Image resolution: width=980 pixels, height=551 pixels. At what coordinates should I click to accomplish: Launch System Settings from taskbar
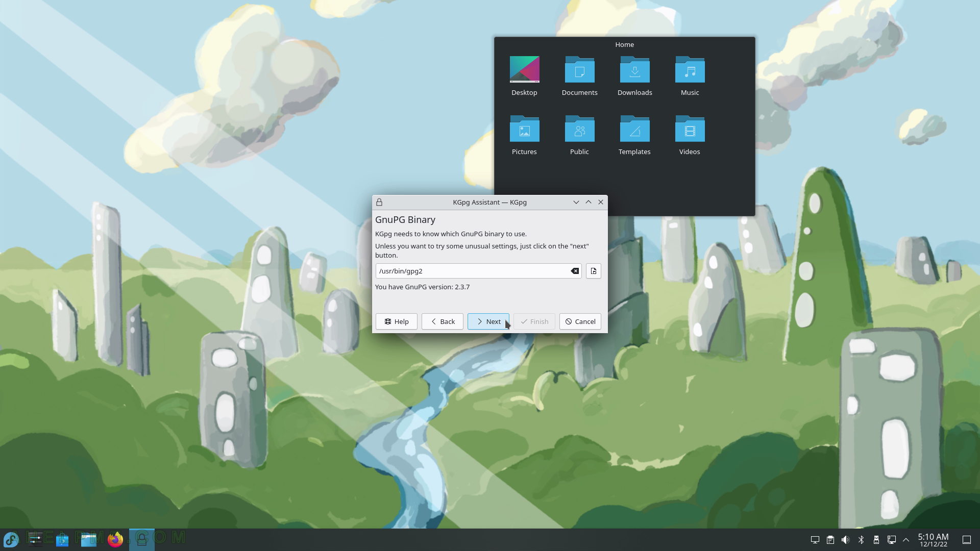[36, 539]
